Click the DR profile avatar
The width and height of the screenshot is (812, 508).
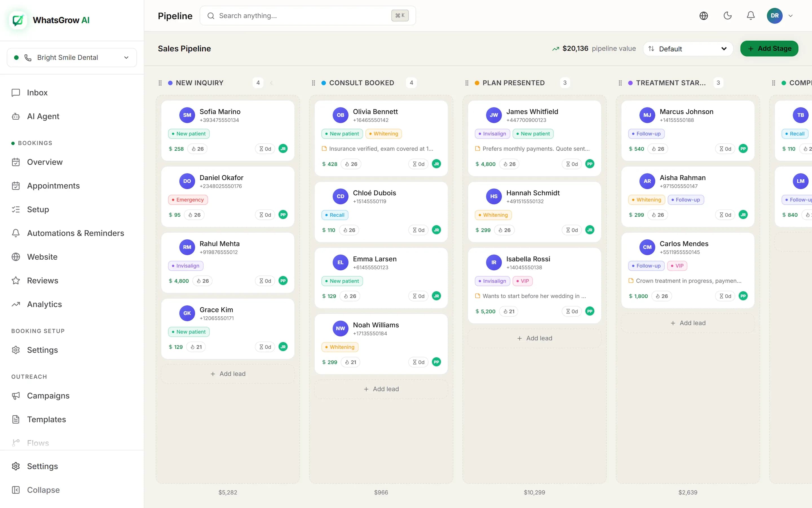(775, 16)
